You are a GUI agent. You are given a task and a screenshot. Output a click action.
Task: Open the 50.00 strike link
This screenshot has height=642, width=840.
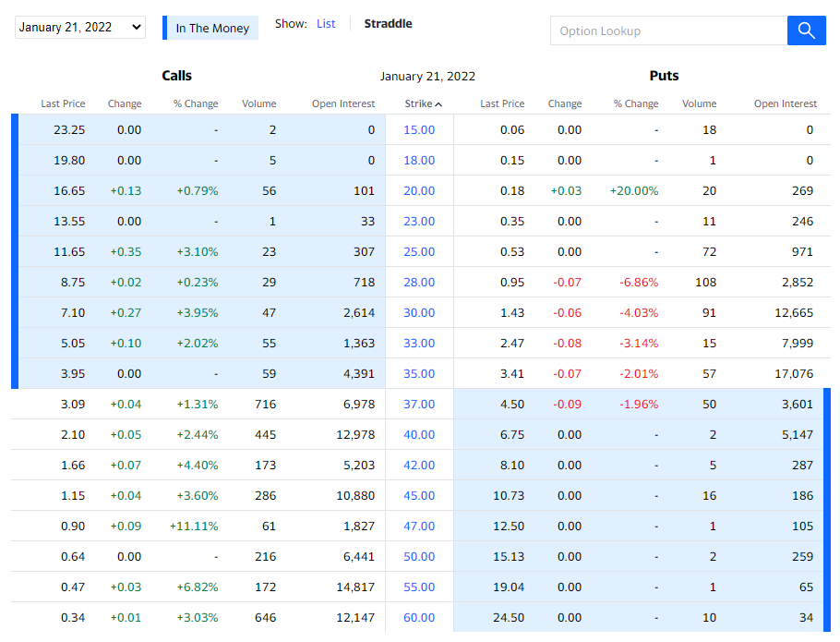[x=419, y=557]
